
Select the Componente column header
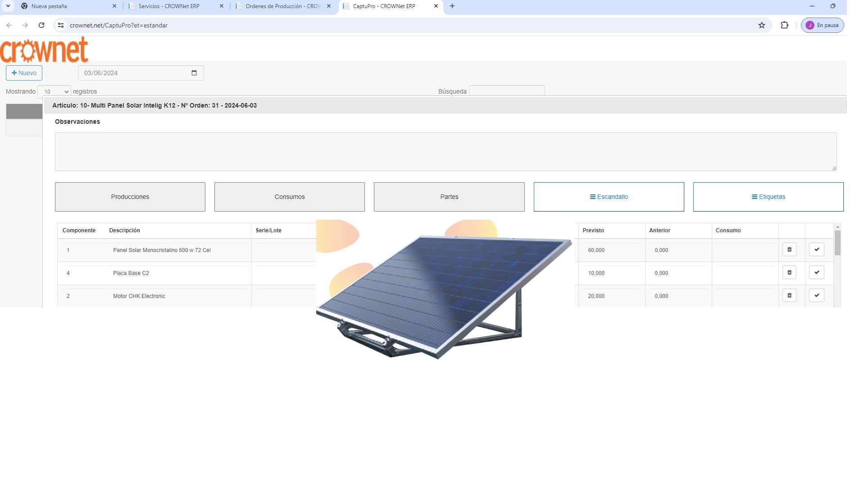click(79, 230)
